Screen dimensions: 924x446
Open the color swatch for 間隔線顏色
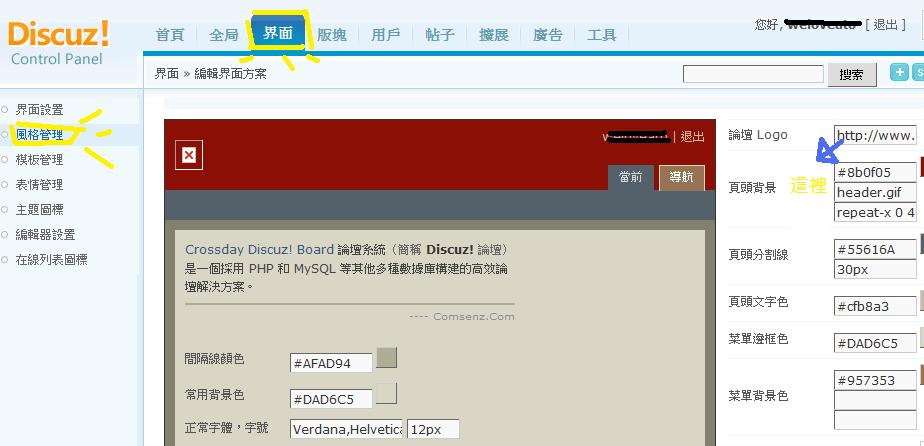(x=387, y=358)
